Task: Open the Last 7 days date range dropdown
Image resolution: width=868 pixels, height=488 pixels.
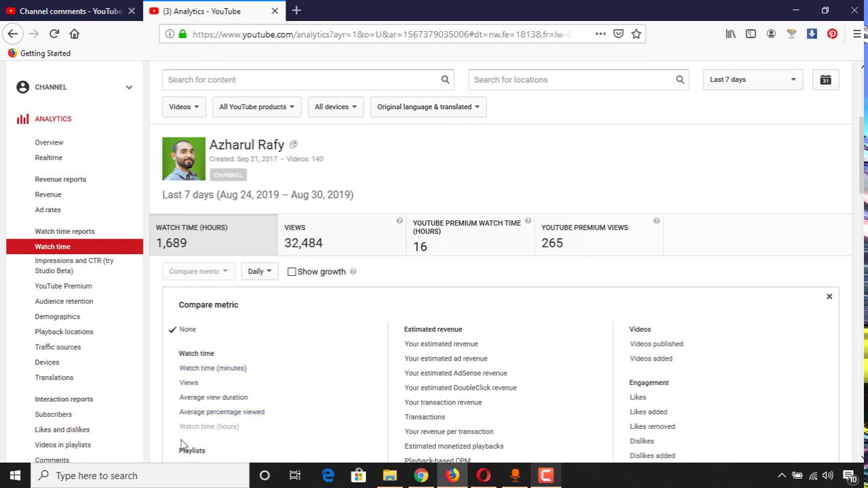Action: [753, 79]
